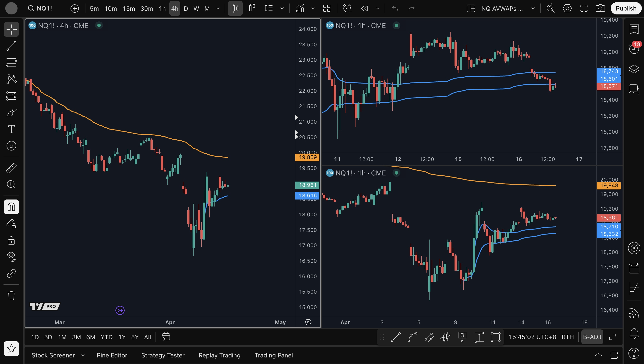This screenshot has height=364, width=644.
Task: Click the Publish button
Action: tap(626, 9)
